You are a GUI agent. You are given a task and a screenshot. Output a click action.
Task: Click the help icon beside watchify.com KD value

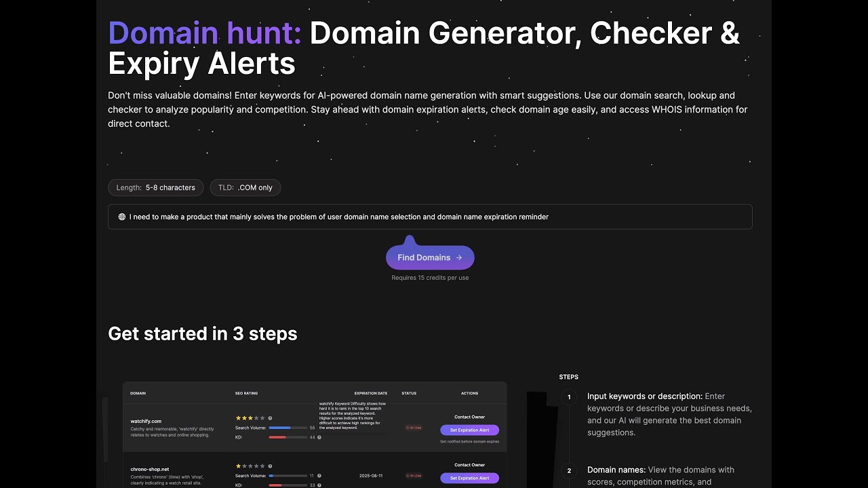coord(319,437)
